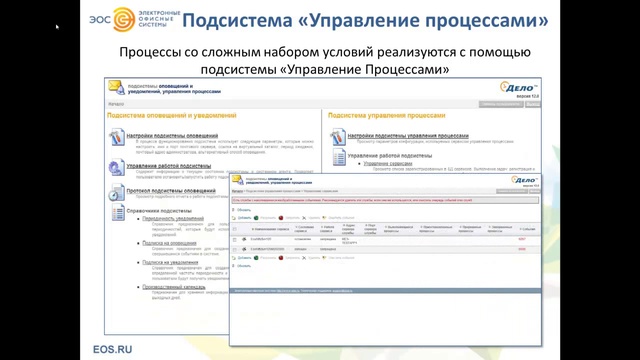Click the envelope logo icon in front window header
This screenshot has height=360, width=640.
238,180
